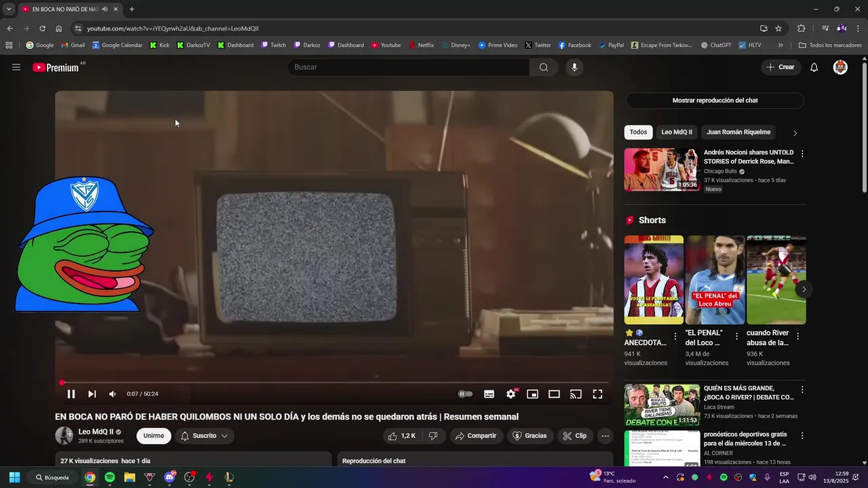Viewport: 868px width, 488px height.
Task: Seek on the video progress bar
Action: 334,382
